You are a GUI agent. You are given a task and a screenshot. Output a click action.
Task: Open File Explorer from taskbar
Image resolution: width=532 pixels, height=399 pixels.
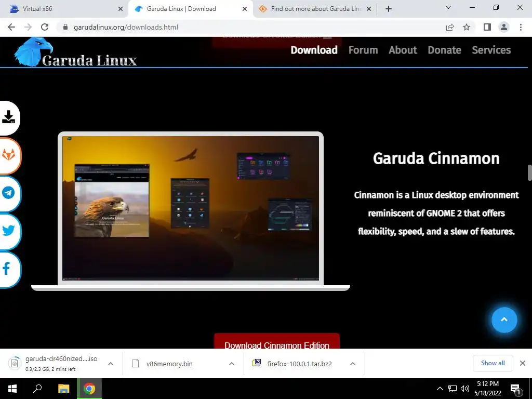click(x=63, y=389)
